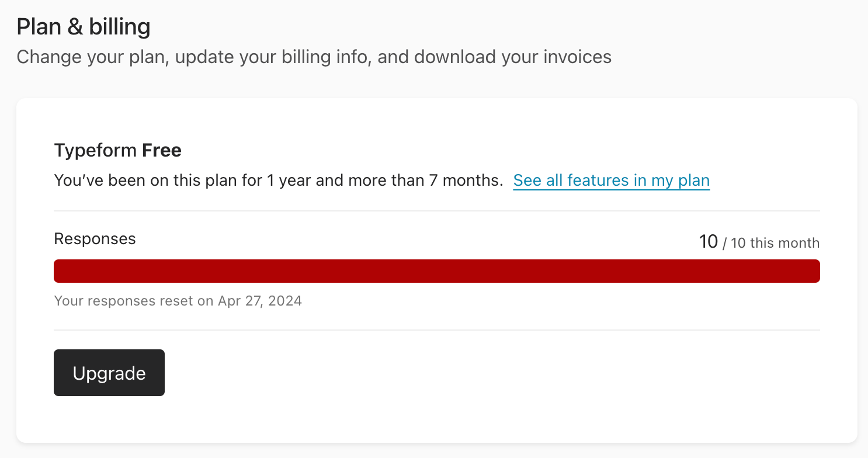Click the word Typeform in the plan title
Viewport: 868px width, 458px height.
pos(95,151)
